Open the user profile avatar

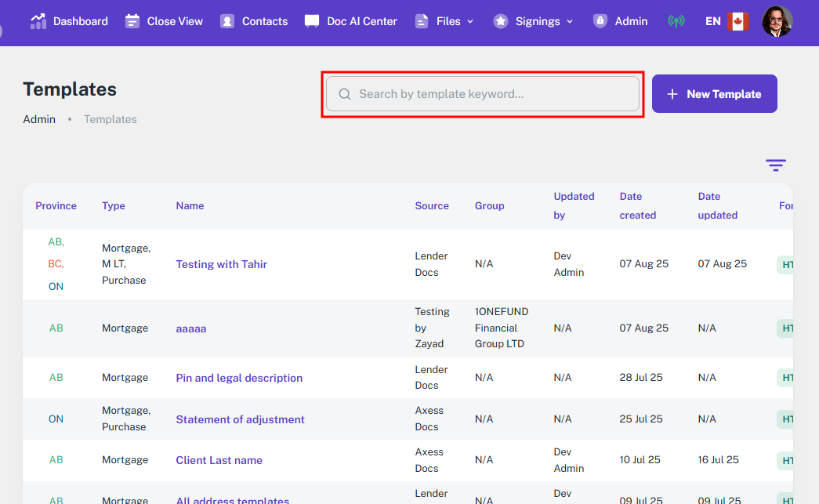[777, 21]
